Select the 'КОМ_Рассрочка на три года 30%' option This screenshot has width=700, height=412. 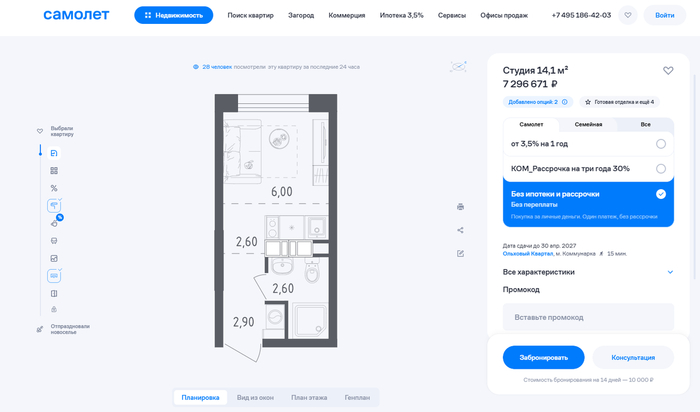tap(661, 168)
